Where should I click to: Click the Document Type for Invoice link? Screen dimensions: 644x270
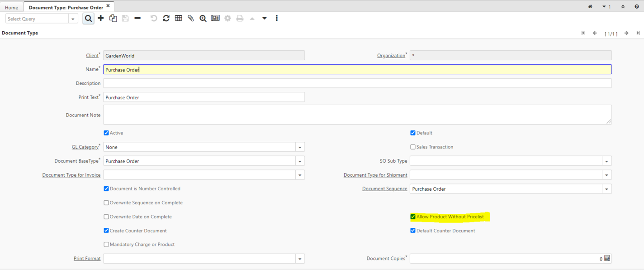(x=71, y=175)
